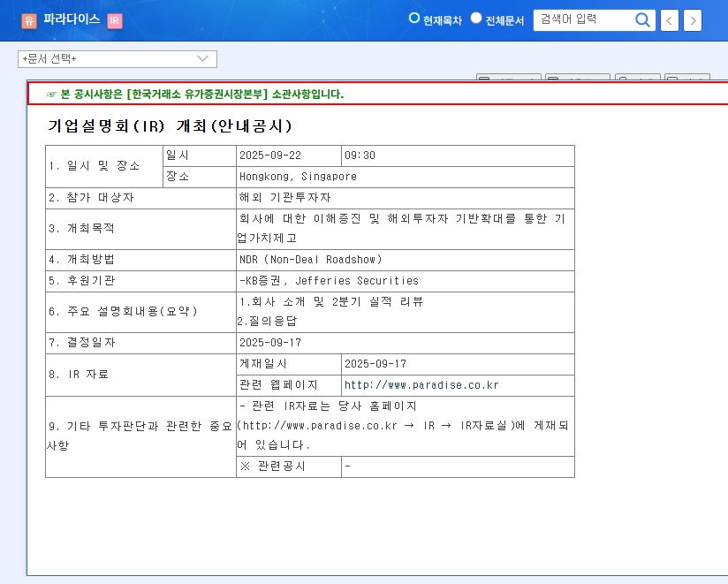
Task: Click the ※ 관련공시 cell
Action: click(289, 466)
